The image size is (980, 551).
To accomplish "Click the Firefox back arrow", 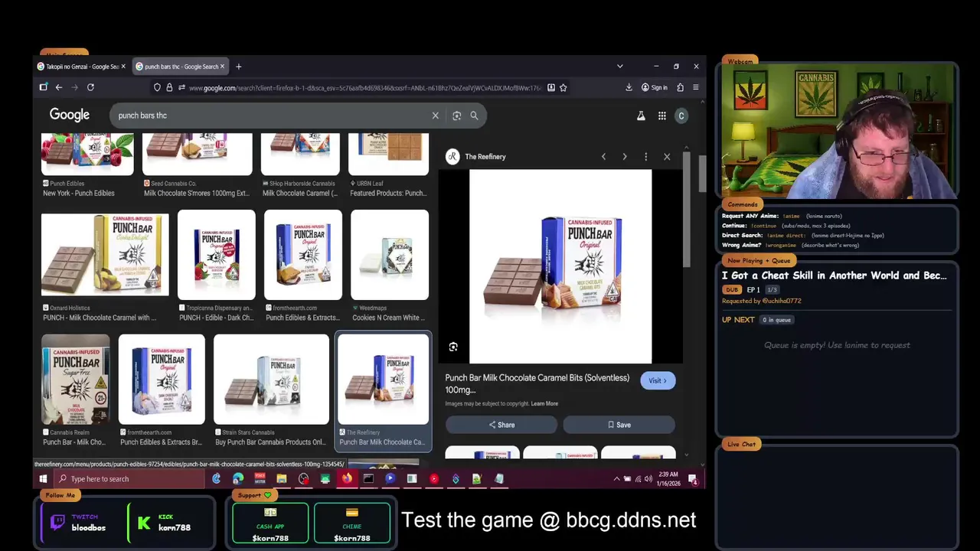I will (58, 87).
